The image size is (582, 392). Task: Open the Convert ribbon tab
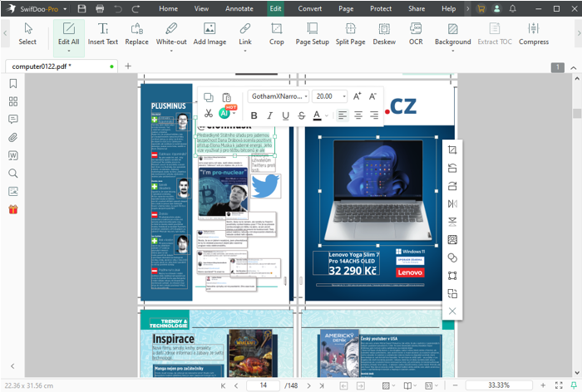pyautogui.click(x=310, y=8)
